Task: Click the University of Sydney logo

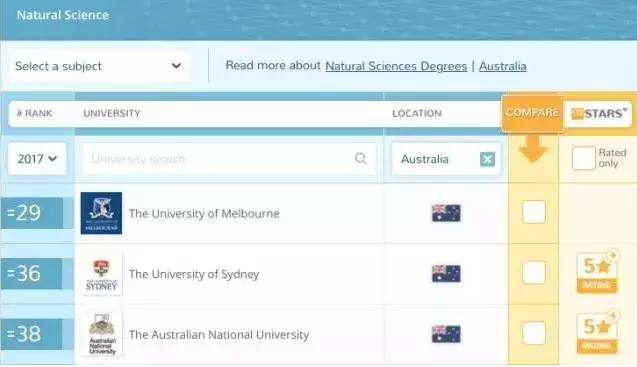Action: 101,274
